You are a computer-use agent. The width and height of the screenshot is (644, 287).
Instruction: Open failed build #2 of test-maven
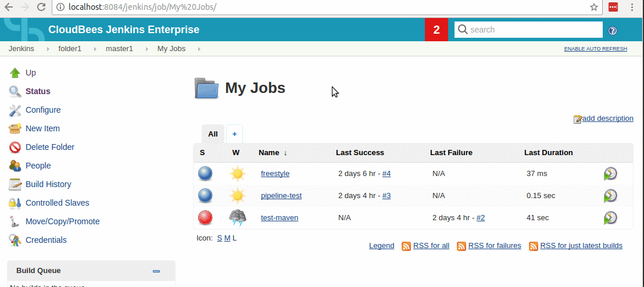[481, 218]
